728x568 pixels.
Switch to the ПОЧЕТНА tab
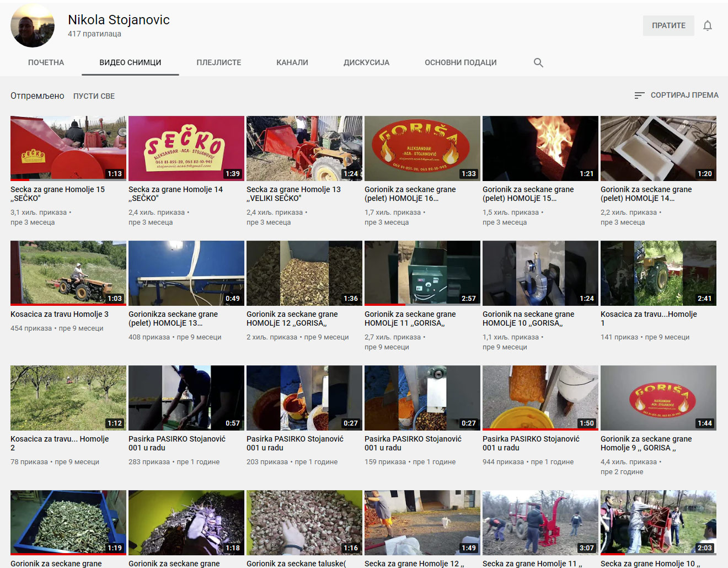[46, 62]
